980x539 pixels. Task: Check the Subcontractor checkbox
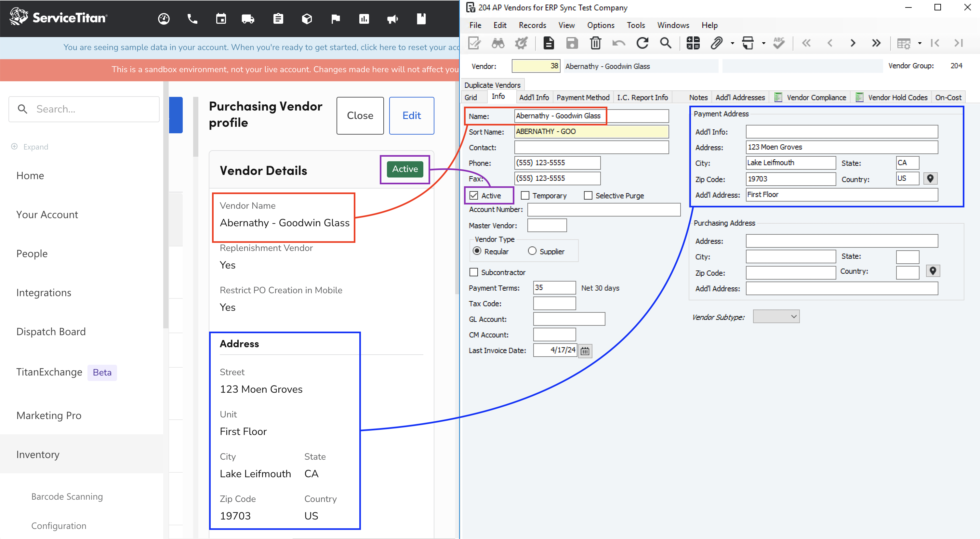(474, 272)
